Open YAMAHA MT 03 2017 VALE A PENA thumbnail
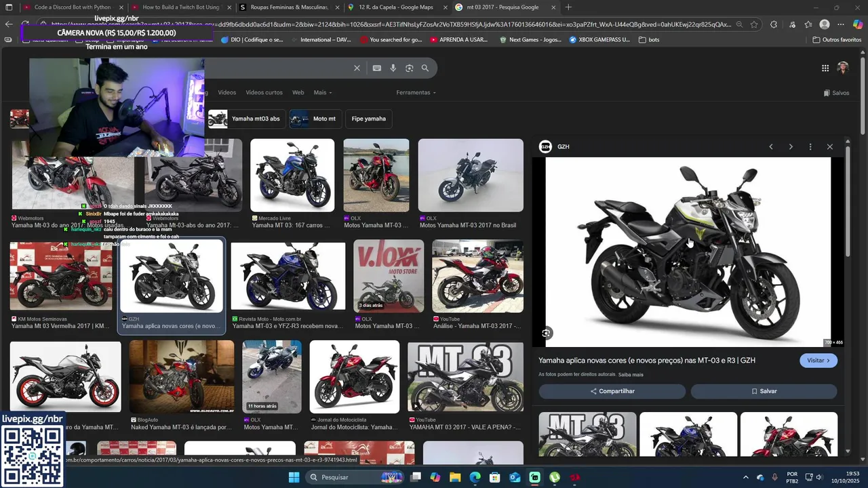The width and height of the screenshot is (868, 488). point(465,377)
